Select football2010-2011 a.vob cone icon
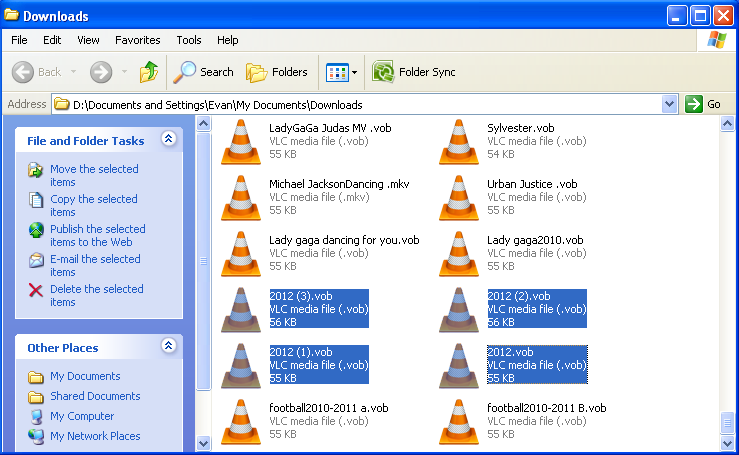 coord(241,422)
